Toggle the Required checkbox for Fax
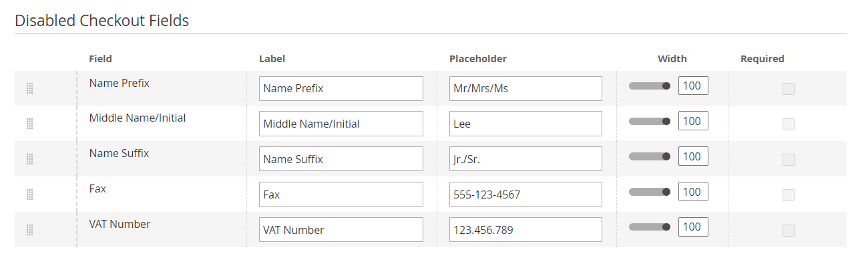The width and height of the screenshot is (868, 262). click(789, 195)
